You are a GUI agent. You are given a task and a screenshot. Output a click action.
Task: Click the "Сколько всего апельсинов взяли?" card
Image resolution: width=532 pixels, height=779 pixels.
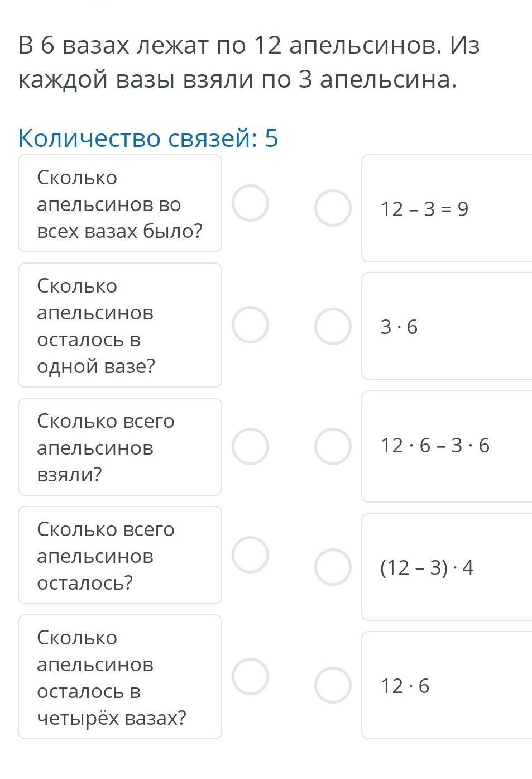coord(120,447)
